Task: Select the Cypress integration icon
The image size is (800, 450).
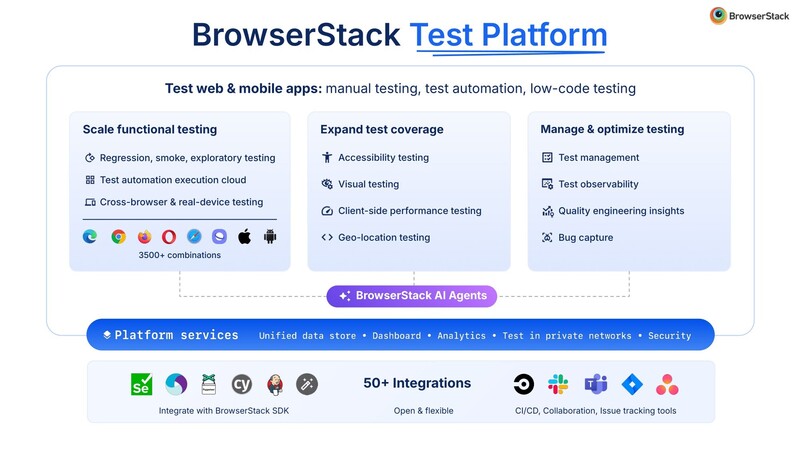Action: coord(241,384)
